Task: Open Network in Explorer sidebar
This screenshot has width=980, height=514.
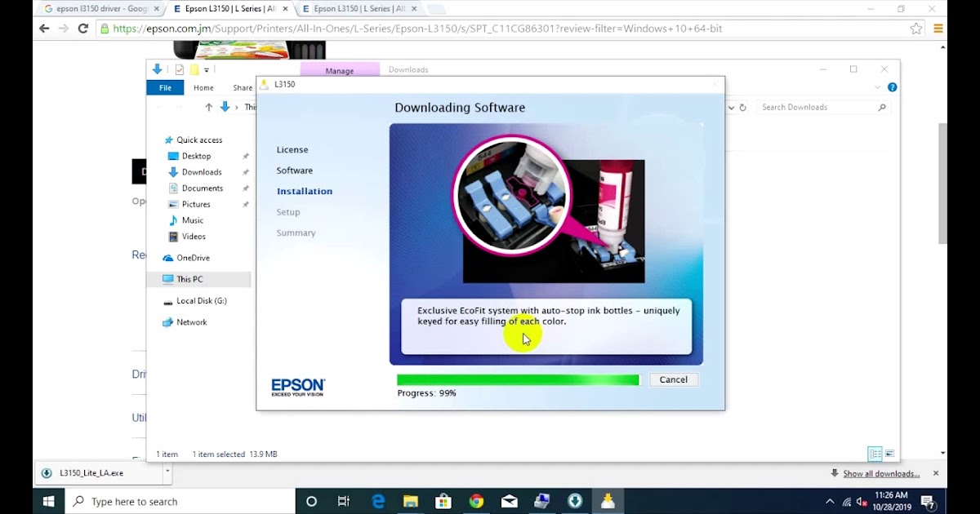Action: (x=192, y=322)
